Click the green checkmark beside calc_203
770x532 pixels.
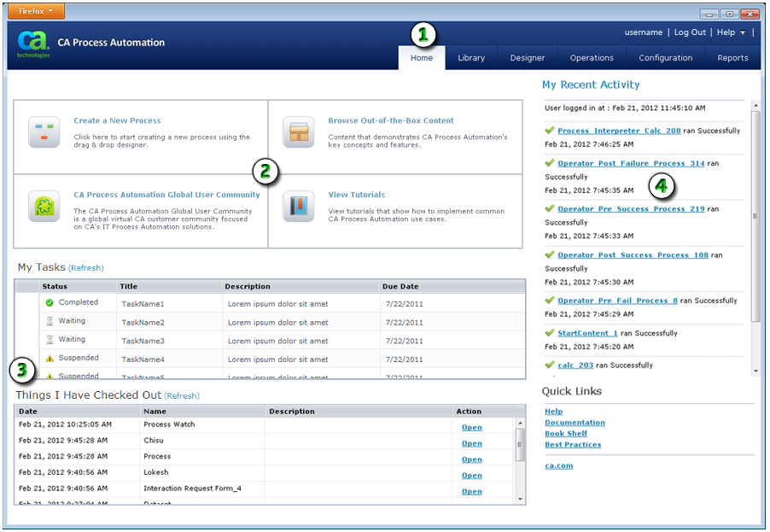tap(549, 365)
